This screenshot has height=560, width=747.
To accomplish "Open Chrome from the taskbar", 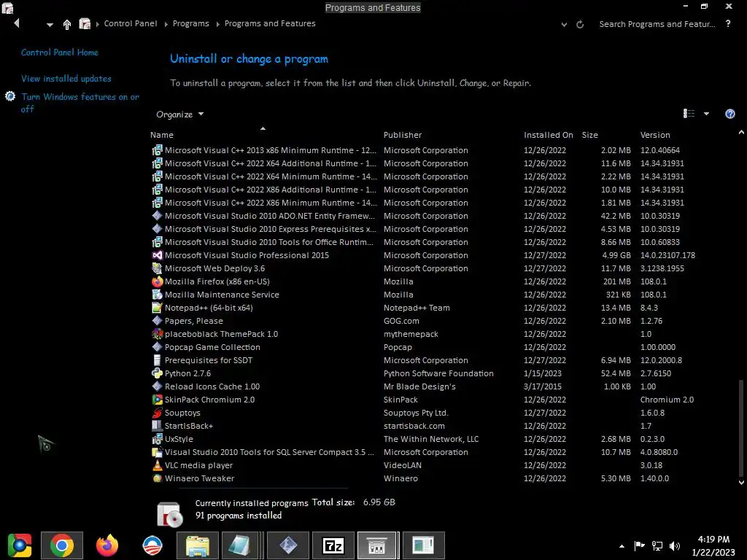I will click(x=62, y=545).
